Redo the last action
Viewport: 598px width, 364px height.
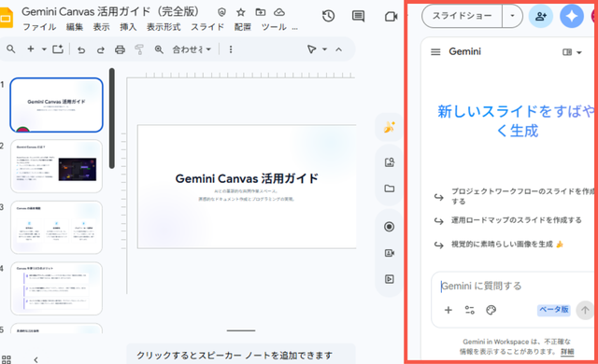coord(100,49)
